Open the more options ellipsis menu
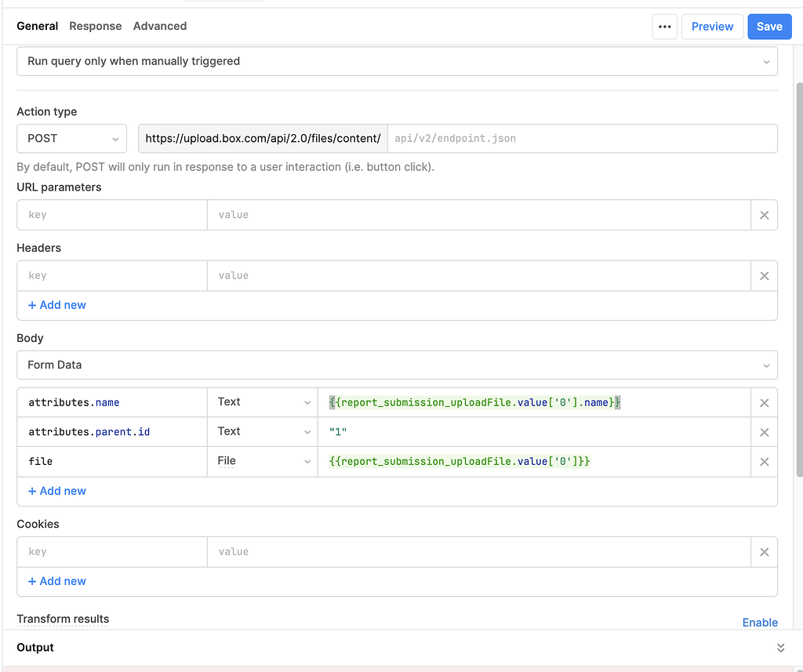This screenshot has width=803, height=672. (x=664, y=26)
